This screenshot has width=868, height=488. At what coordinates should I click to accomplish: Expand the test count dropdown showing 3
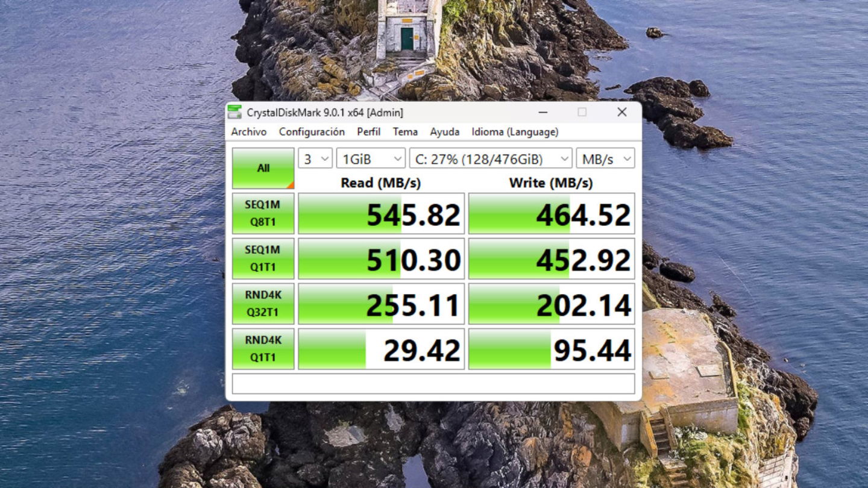[x=315, y=159]
